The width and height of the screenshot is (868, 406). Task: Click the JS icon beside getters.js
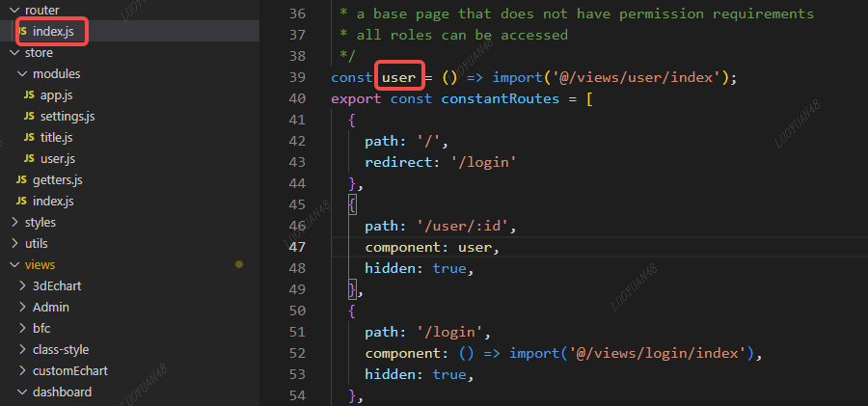[21, 180]
